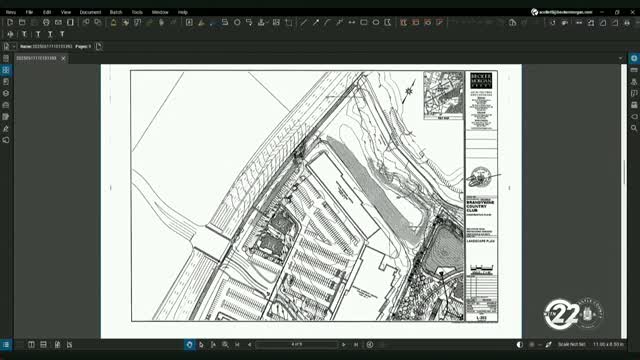Select the oval Ellipse shape tool

tap(376, 22)
